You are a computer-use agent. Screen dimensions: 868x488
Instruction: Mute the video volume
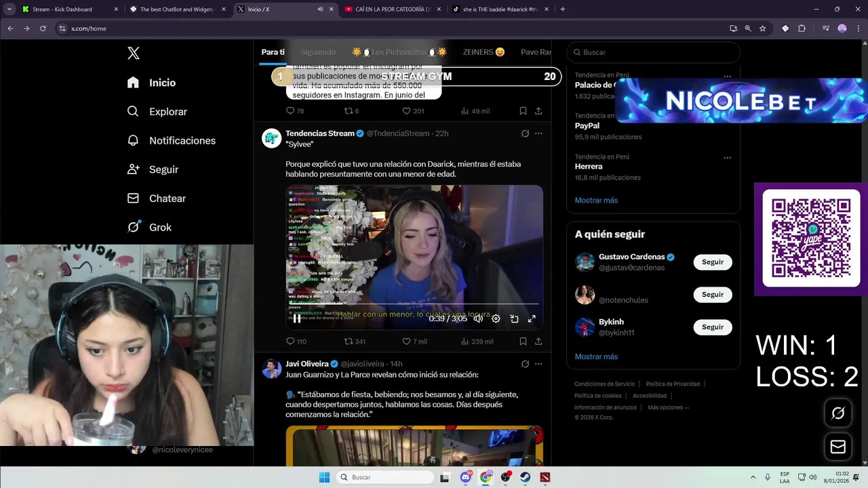[x=478, y=319]
